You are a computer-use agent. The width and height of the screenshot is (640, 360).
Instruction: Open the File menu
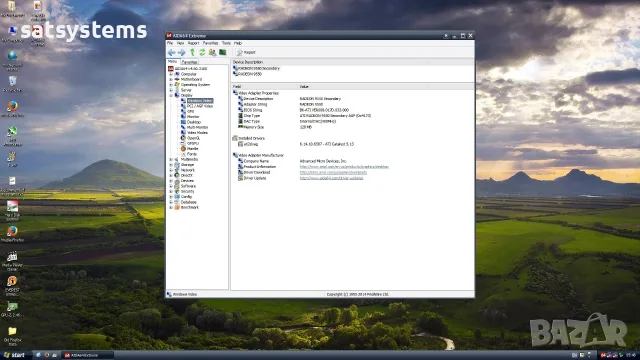pyautogui.click(x=170, y=43)
